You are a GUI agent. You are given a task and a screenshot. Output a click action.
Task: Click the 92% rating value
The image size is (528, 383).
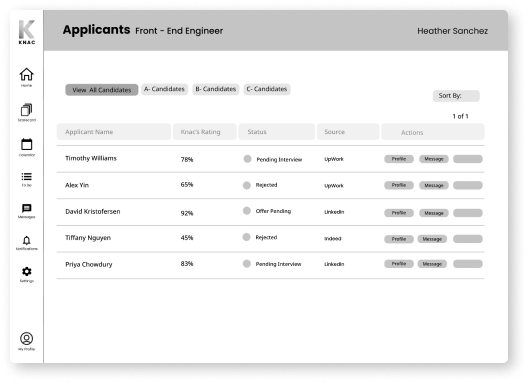(187, 213)
